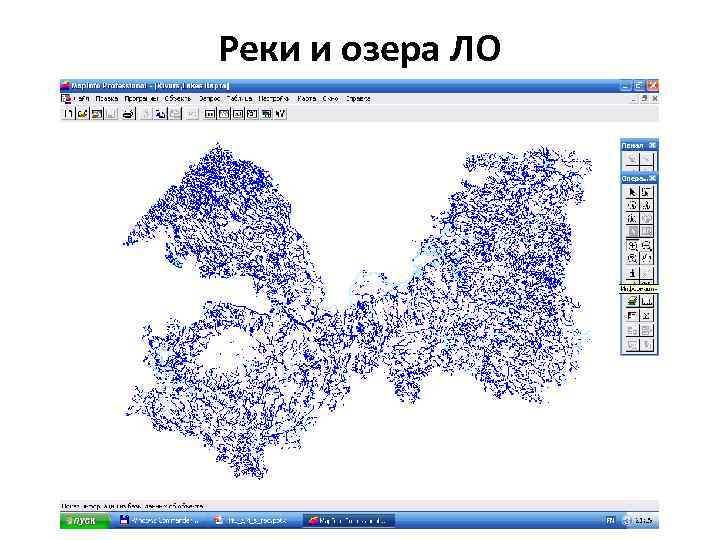This screenshot has height=540, width=720.
Task: Open the Таблица menu
Action: [239, 99]
